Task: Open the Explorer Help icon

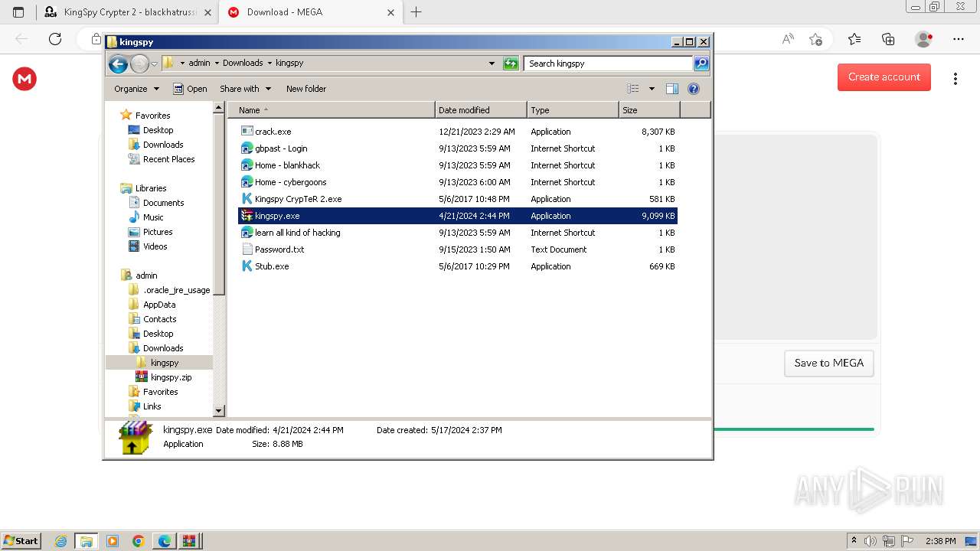Action: pos(694,89)
